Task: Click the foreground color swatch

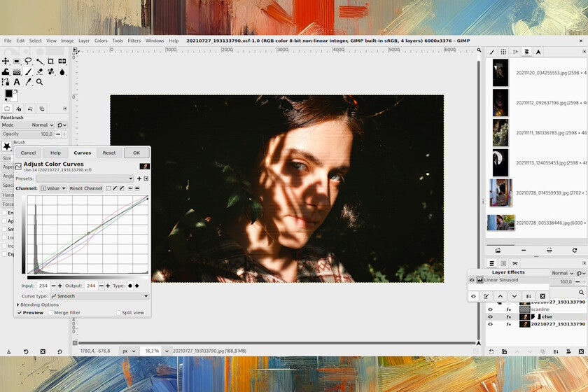Action: click(x=8, y=93)
